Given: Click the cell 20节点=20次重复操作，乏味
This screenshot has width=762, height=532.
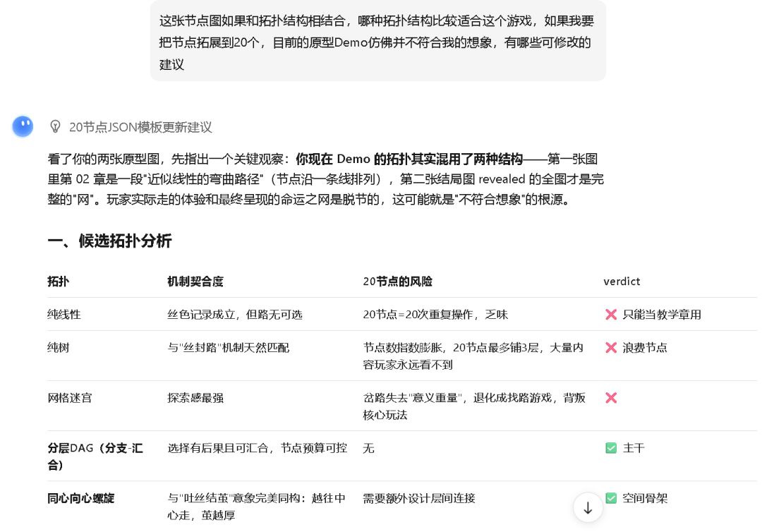Looking at the screenshot, I should click(435, 315).
